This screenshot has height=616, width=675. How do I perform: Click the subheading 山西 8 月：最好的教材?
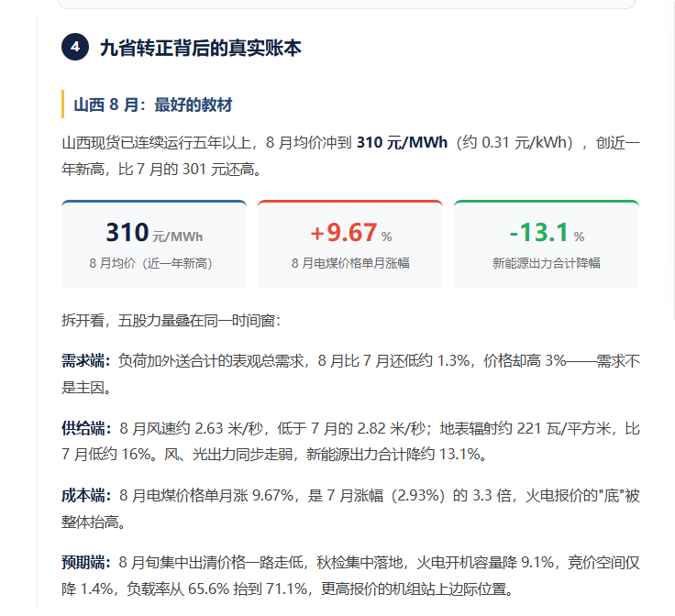tap(153, 104)
